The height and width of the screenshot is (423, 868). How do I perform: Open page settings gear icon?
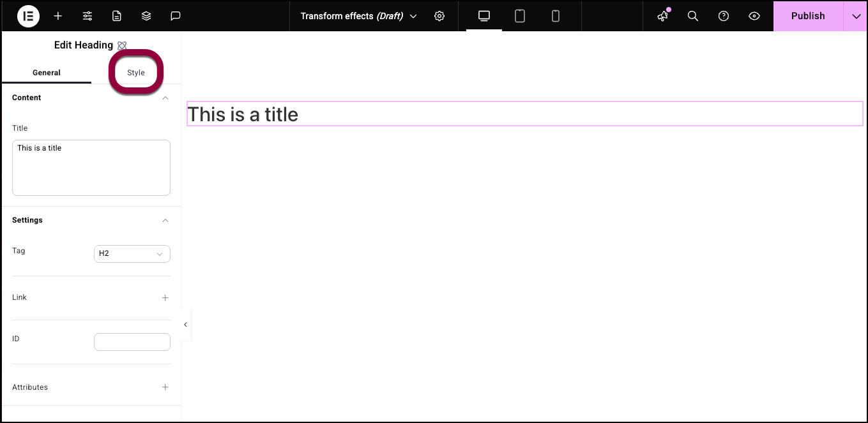tap(439, 16)
